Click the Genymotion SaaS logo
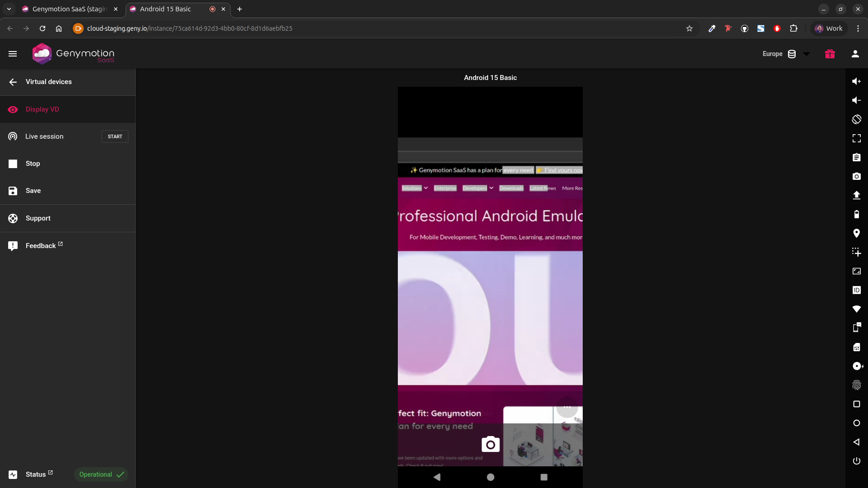 73,54
